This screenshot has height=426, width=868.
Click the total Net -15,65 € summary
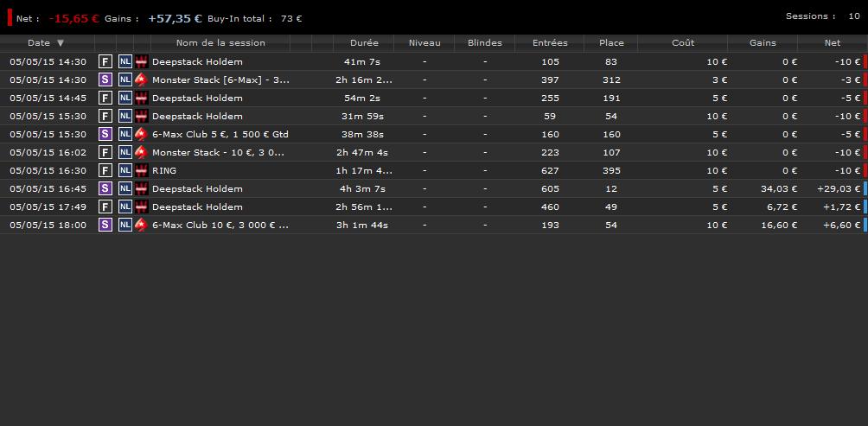58,18
